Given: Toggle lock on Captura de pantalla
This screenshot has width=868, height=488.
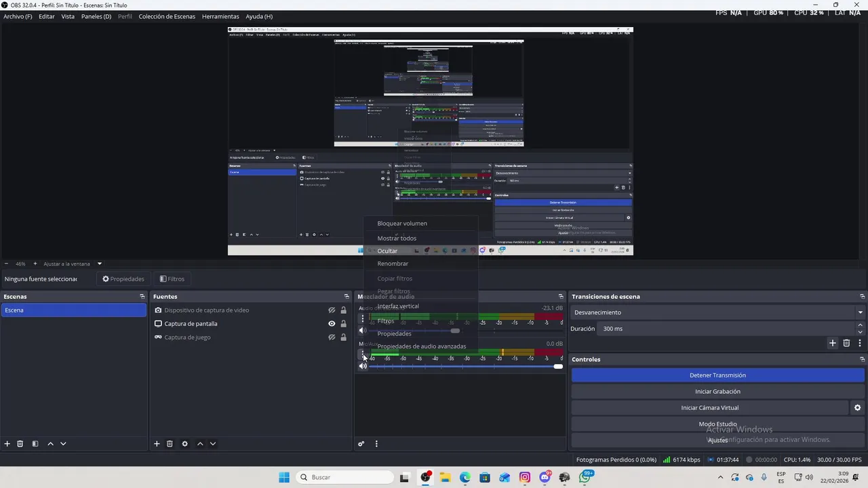Looking at the screenshot, I should coord(343,324).
